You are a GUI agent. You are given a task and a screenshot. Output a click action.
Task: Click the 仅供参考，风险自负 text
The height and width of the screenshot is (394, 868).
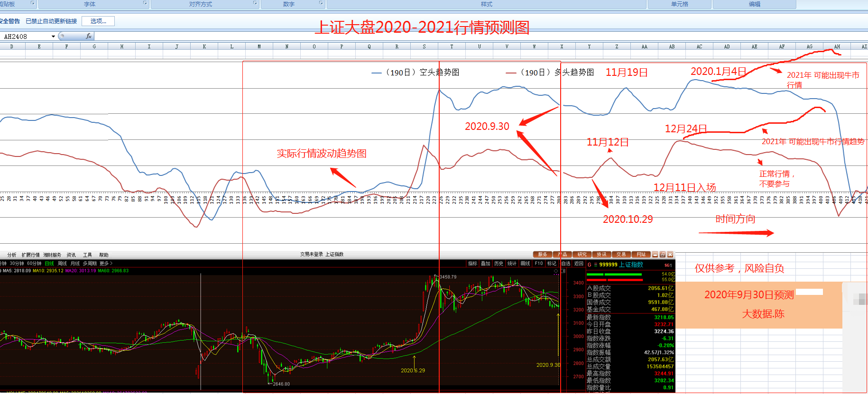pyautogui.click(x=739, y=268)
